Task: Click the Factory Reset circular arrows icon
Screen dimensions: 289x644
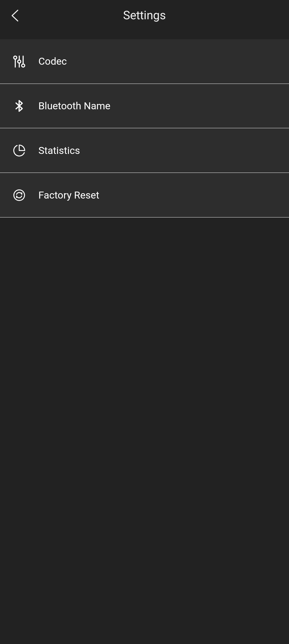Action: [x=19, y=195]
